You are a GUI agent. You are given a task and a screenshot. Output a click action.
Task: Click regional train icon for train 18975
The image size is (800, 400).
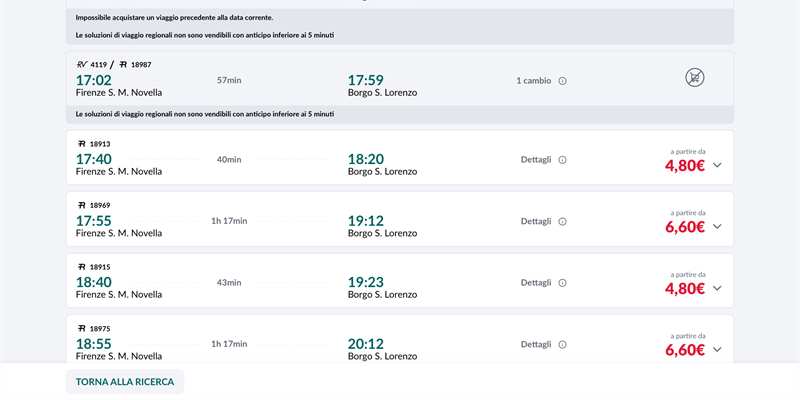tap(81, 328)
